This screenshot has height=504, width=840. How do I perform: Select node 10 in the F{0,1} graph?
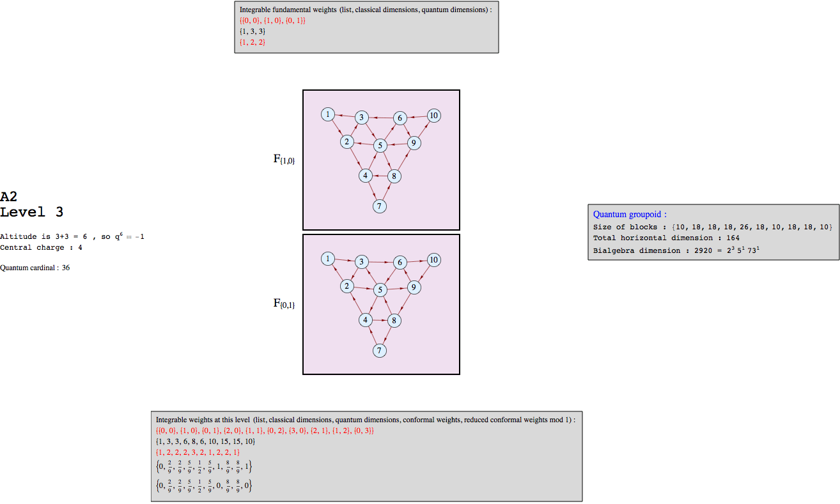(x=434, y=260)
